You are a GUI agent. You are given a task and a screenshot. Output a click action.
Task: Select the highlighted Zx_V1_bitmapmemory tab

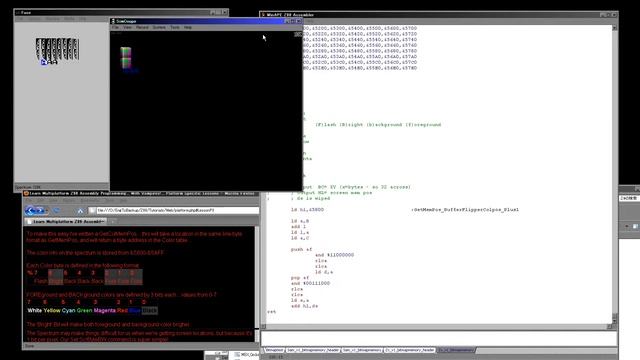(x=456, y=350)
